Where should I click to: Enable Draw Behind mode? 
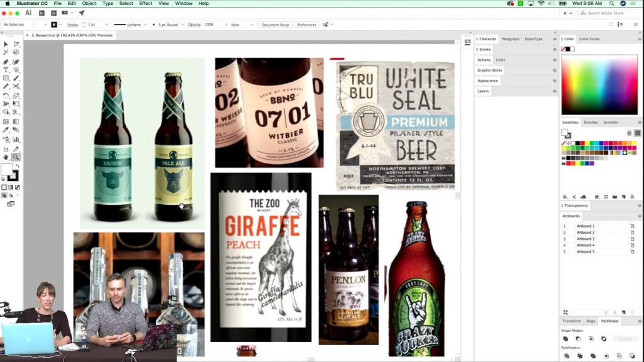coord(11,195)
